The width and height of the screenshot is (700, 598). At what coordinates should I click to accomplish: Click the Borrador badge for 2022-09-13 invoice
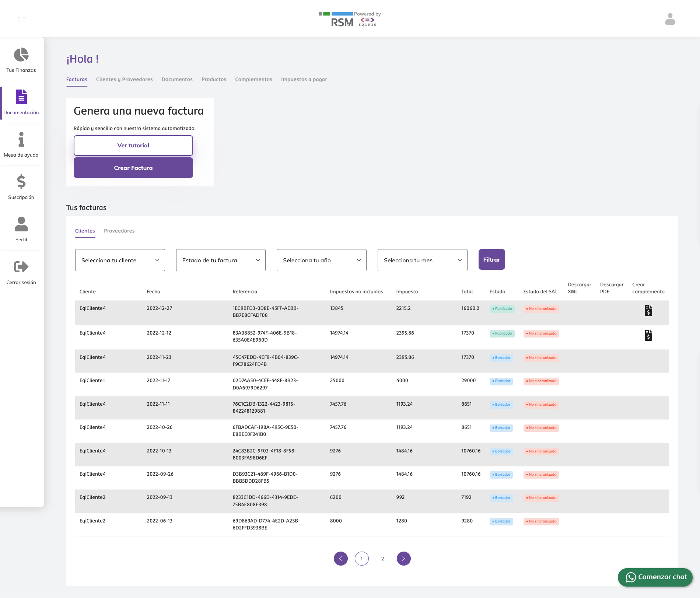coord(501,498)
